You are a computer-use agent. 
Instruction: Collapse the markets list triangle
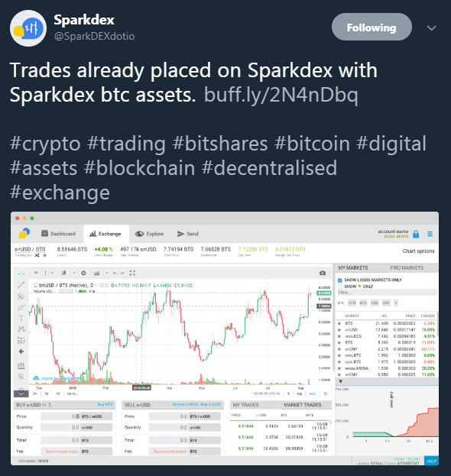[x=340, y=381]
